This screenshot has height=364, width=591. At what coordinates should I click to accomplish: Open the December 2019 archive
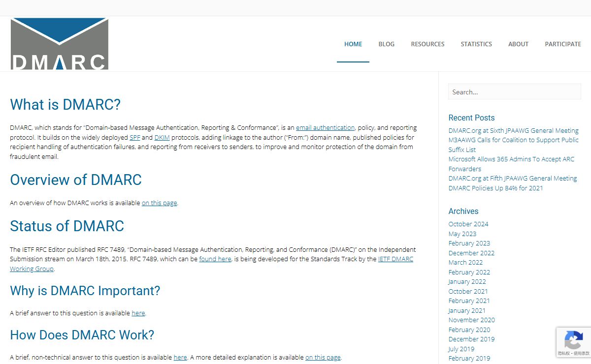(471, 339)
